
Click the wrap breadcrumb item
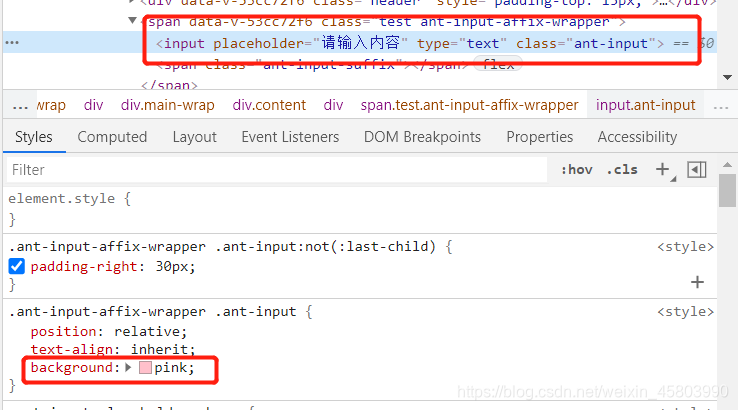tap(51, 105)
